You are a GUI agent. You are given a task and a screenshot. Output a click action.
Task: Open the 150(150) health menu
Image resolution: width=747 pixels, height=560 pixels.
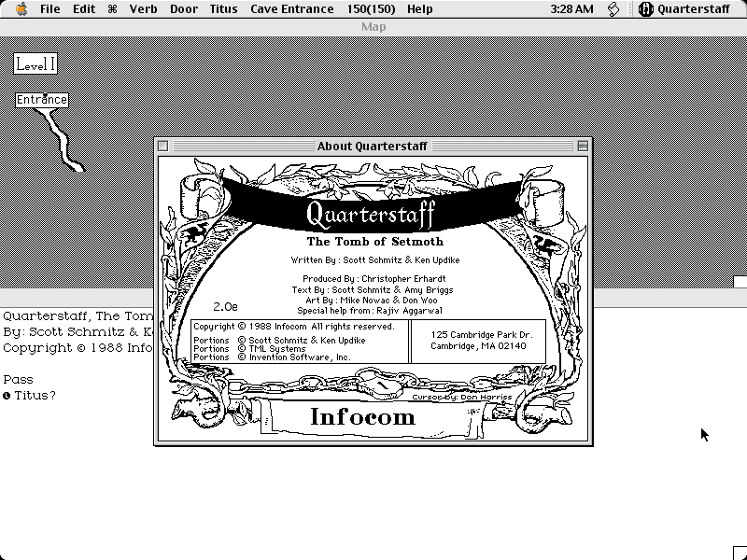click(x=371, y=9)
